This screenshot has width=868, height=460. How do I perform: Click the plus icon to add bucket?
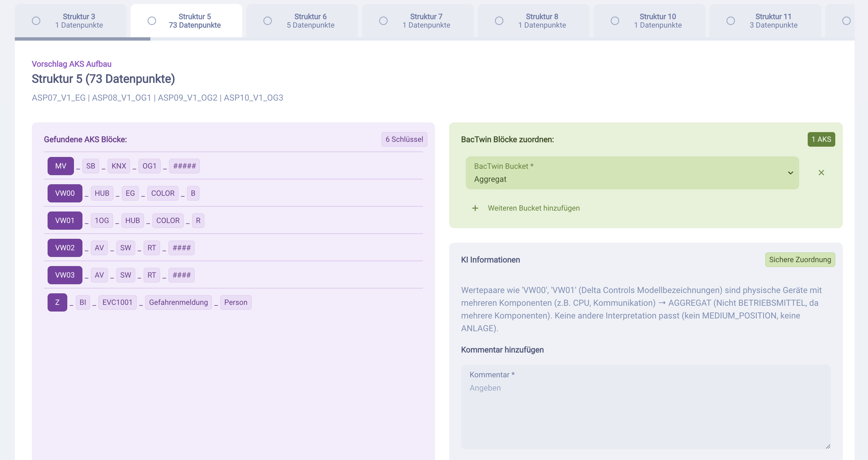(x=475, y=208)
